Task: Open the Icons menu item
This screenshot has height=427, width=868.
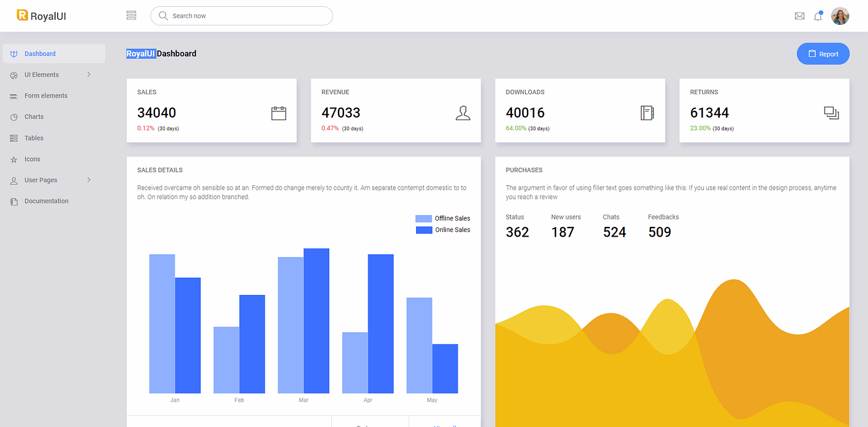Action: pos(54,159)
